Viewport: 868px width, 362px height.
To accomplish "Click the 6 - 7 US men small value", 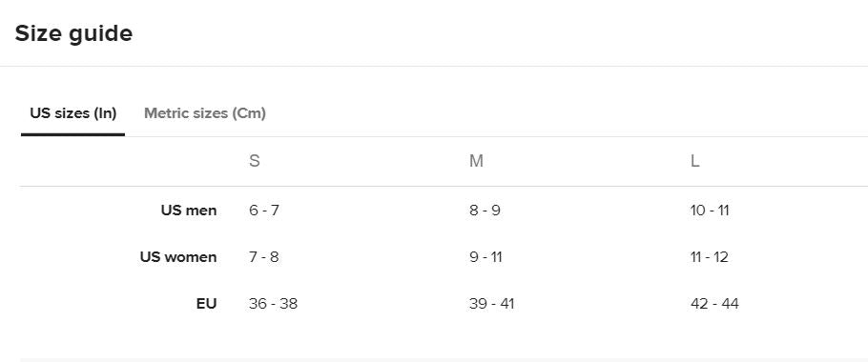I will point(264,211).
